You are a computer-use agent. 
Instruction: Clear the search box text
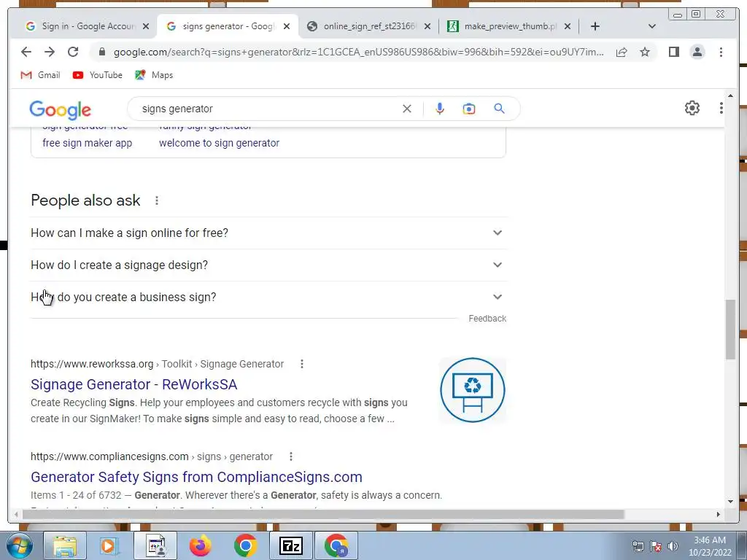pos(407,109)
